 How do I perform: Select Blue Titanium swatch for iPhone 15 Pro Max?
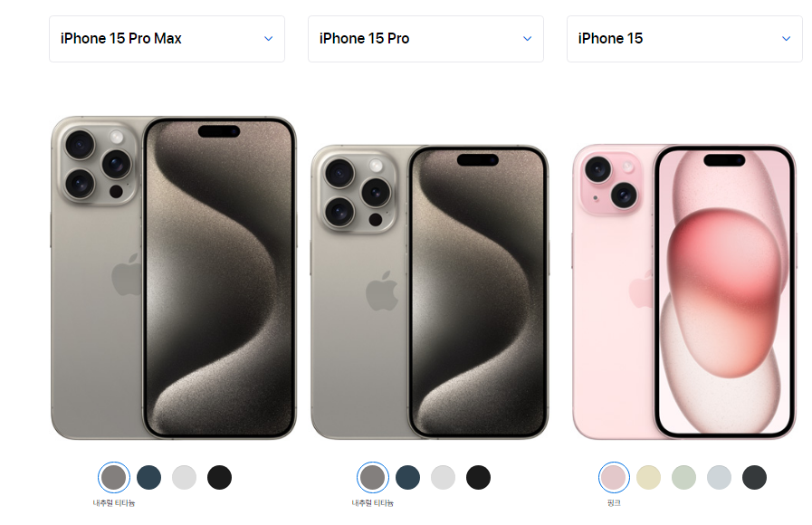pyautogui.click(x=149, y=477)
